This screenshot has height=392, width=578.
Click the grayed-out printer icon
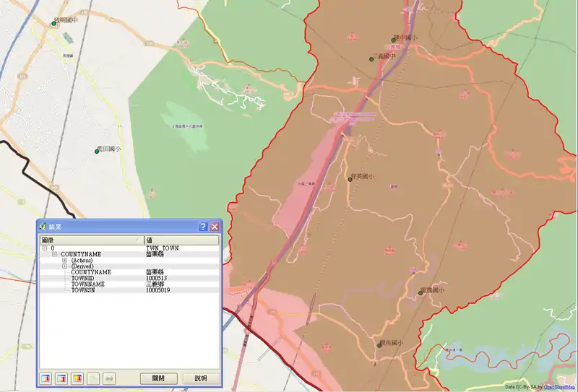(x=108, y=378)
